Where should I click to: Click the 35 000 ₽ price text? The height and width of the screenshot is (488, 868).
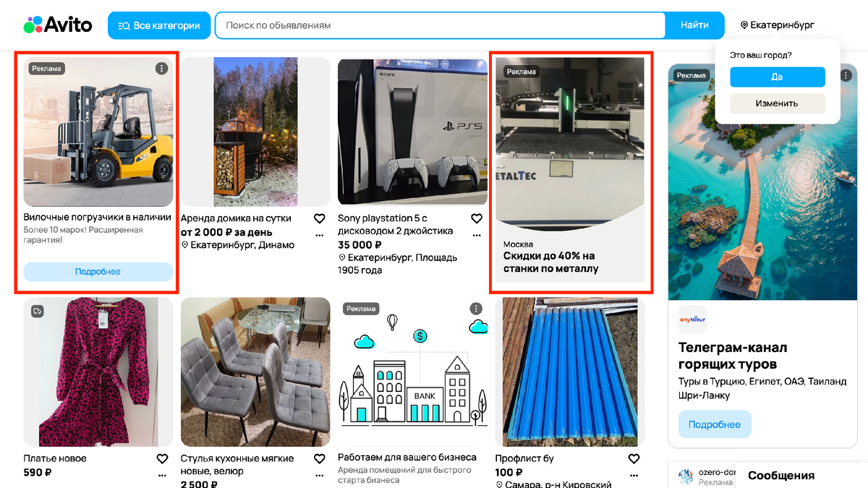click(x=361, y=245)
